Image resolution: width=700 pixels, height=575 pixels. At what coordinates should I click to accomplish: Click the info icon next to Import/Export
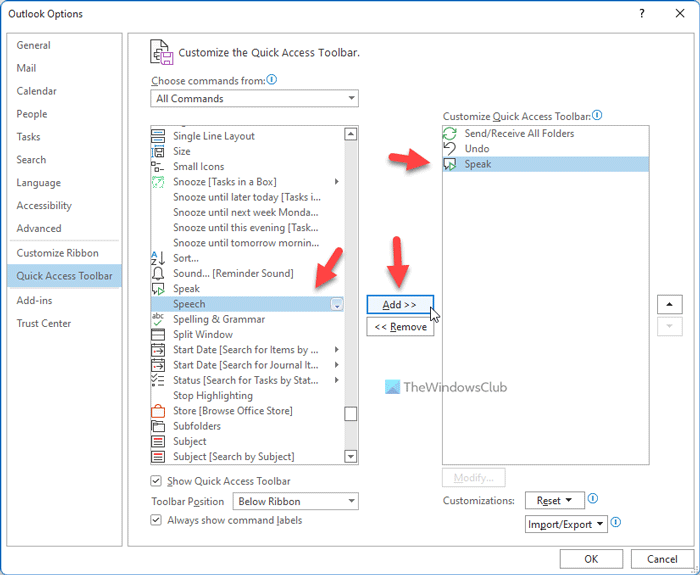click(x=616, y=522)
